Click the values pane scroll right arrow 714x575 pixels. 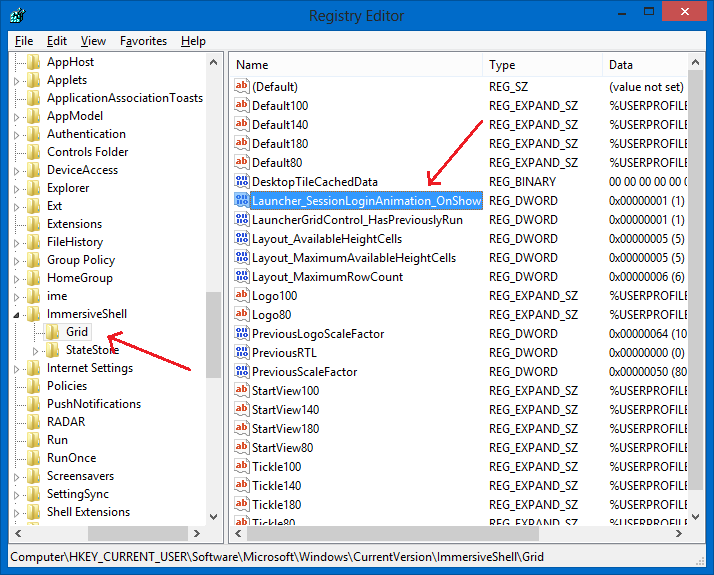click(679, 534)
